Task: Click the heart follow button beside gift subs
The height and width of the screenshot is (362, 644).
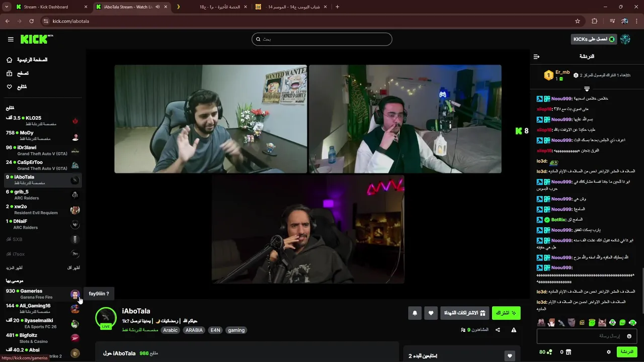Action: (431, 313)
